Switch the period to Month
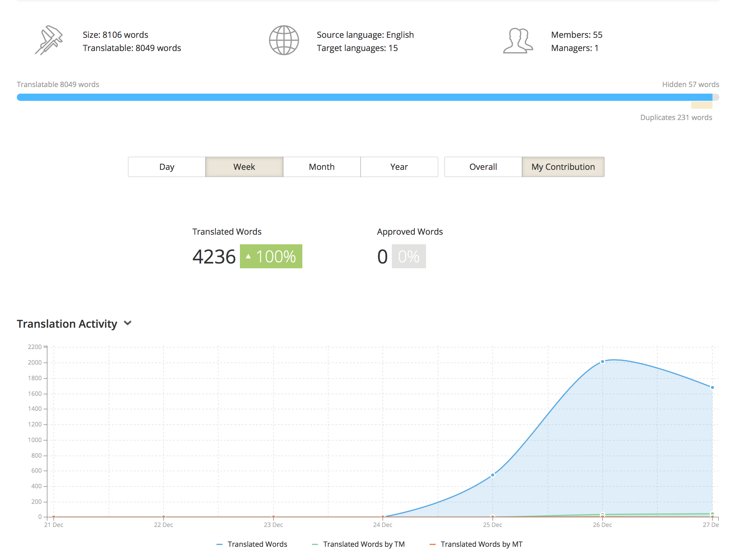 pos(322,167)
